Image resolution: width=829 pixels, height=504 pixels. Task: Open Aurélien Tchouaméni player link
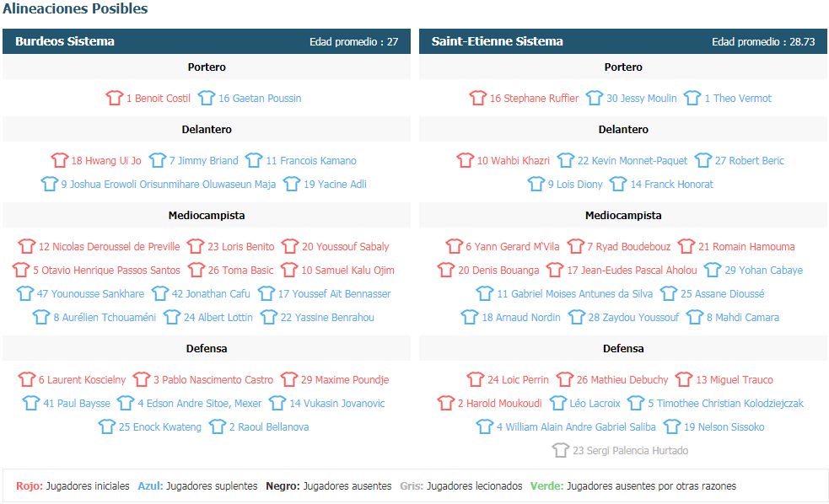pos(105,318)
